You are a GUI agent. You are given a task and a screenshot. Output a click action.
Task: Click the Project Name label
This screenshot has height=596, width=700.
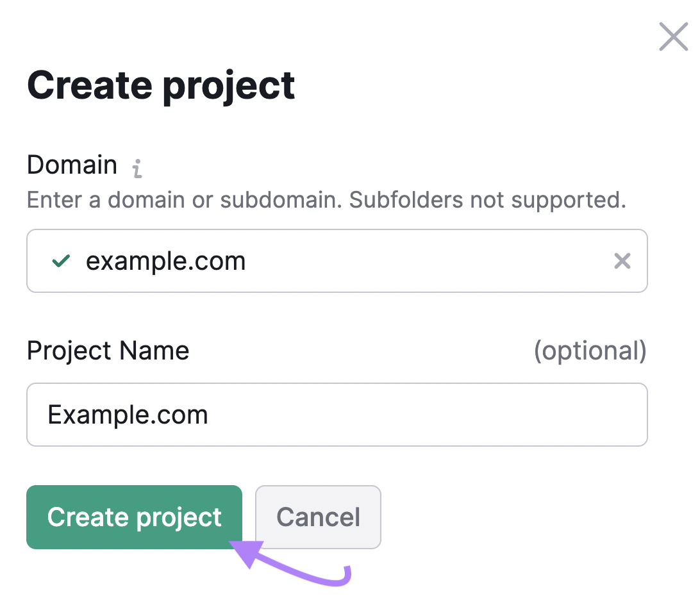coord(108,351)
